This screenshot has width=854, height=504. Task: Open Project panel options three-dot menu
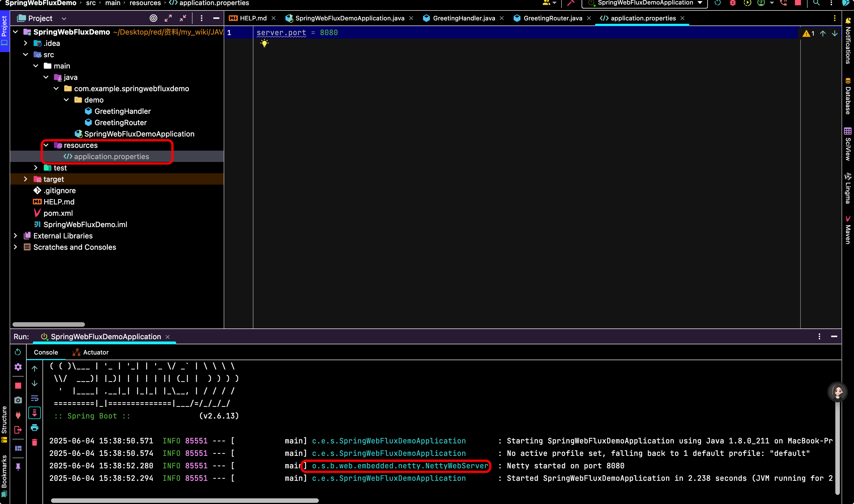point(202,18)
